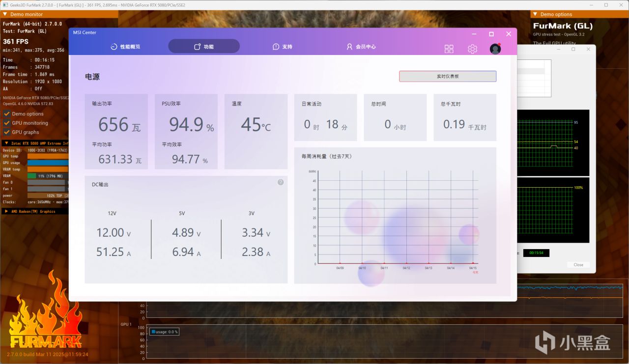Click the 361 FPS readout in Demo monitor

(x=16, y=42)
